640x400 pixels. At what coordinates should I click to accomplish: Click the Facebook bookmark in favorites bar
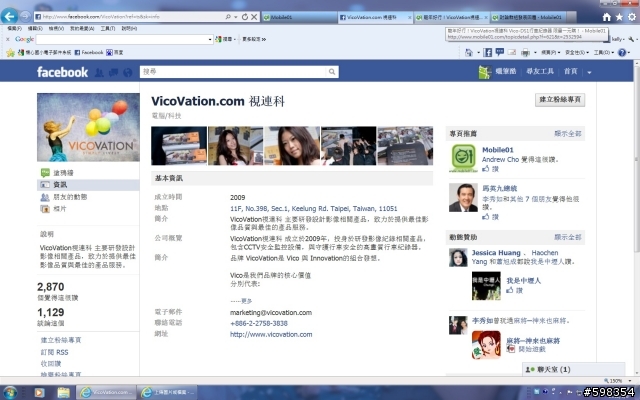pos(89,52)
